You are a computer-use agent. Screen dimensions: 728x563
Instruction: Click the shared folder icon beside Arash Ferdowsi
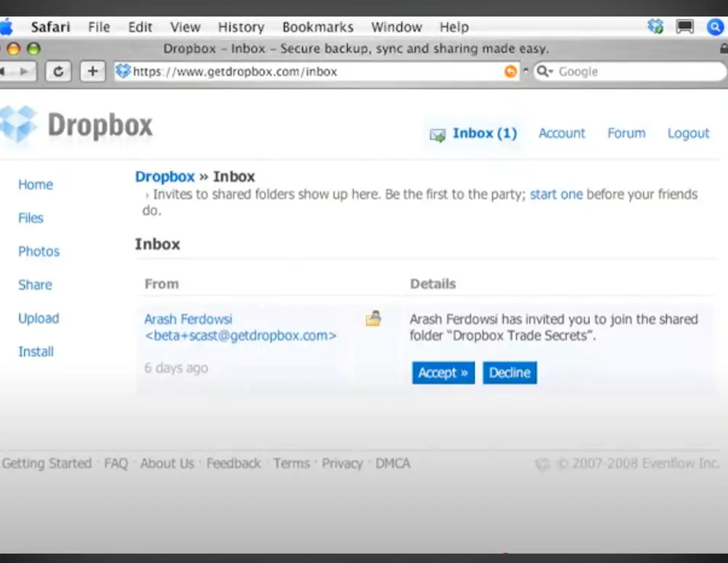(x=373, y=319)
